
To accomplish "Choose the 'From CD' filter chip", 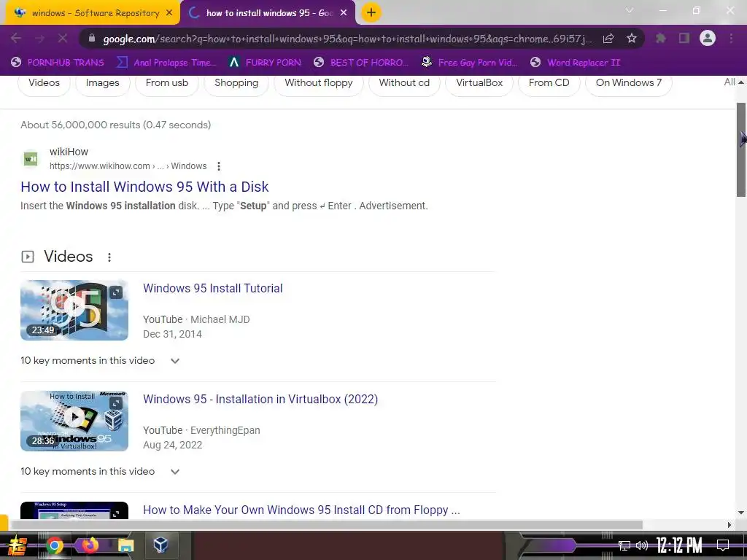I will point(549,83).
